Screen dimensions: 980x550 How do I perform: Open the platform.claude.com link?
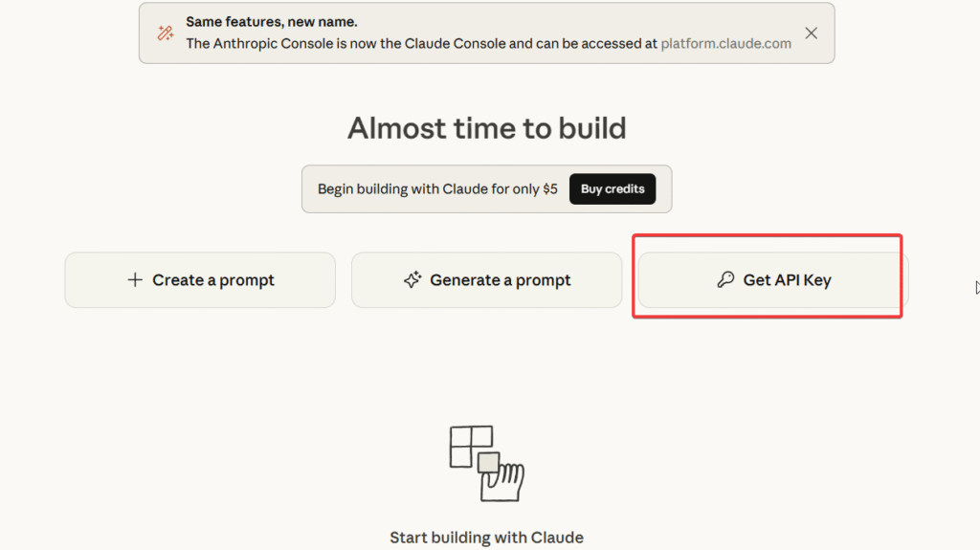[x=725, y=43]
